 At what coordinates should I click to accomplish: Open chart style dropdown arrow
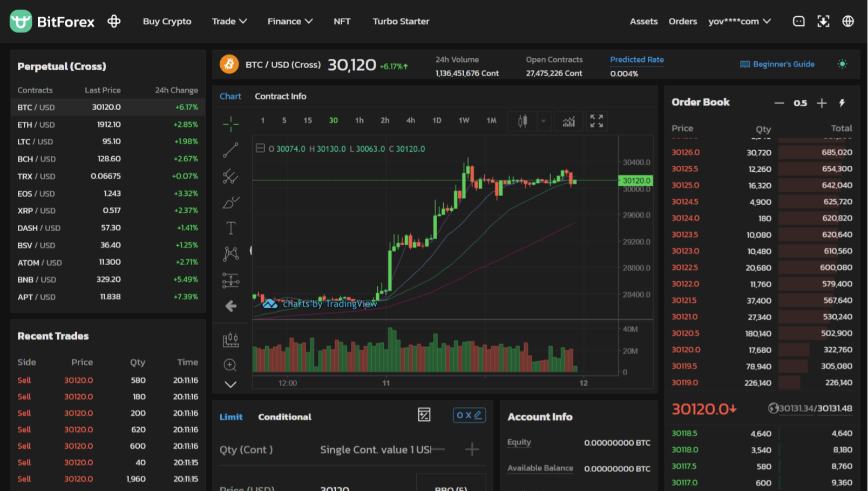coord(544,121)
